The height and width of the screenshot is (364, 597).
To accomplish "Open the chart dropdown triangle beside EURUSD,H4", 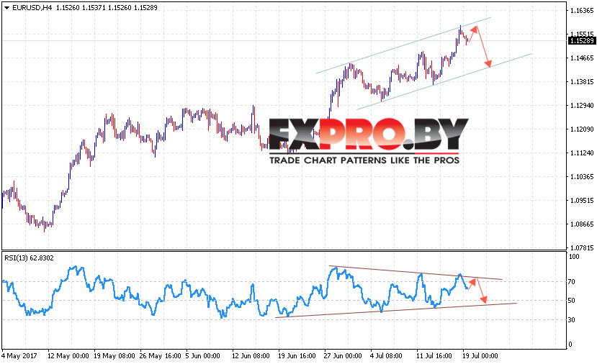I will (x=6, y=8).
